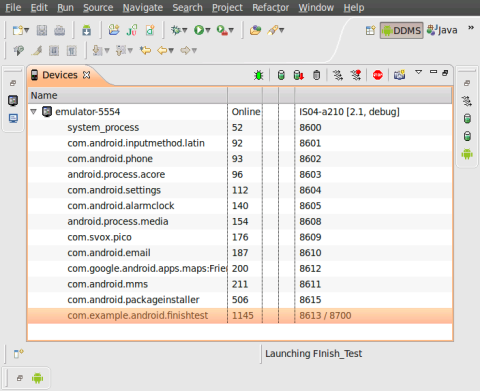480x391 pixels.
Task: Open the Project menu
Action: click(227, 7)
